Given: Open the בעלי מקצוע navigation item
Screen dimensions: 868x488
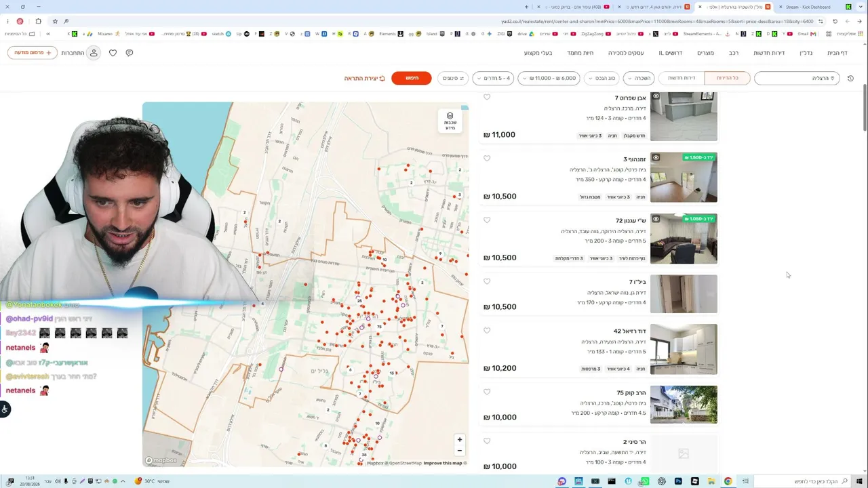Looking at the screenshot, I should pos(538,53).
